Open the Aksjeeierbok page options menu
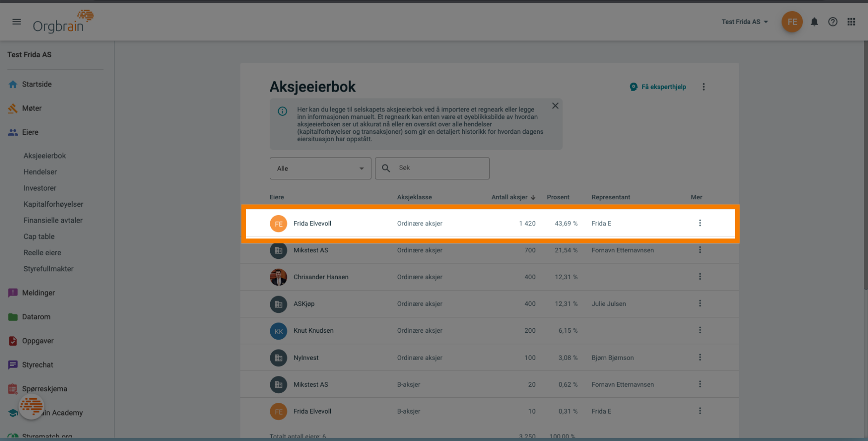 pyautogui.click(x=703, y=87)
